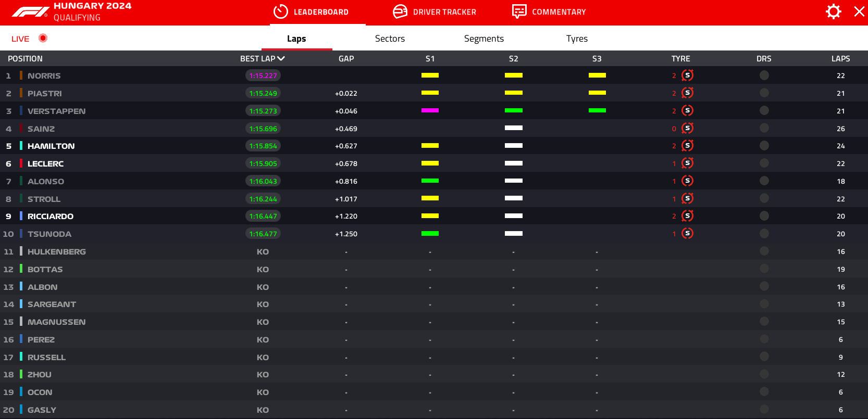Select the Laps sub-tab
Screen dimensions: 868x419
296,39
